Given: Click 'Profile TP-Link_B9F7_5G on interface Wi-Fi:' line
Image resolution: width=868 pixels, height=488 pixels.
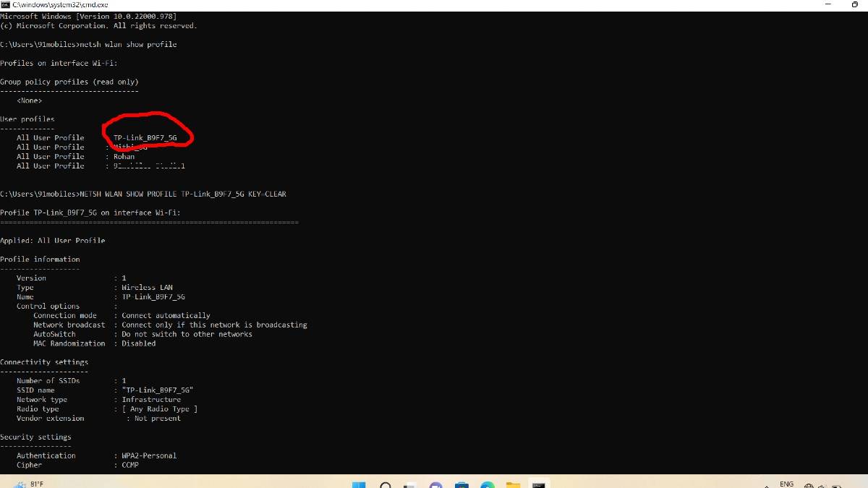Looking at the screenshot, I should [x=90, y=213].
